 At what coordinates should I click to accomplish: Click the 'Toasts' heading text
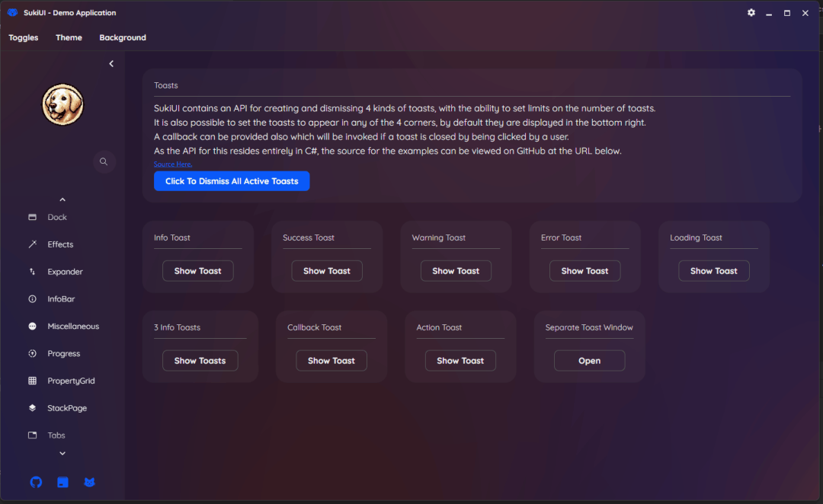pos(166,85)
